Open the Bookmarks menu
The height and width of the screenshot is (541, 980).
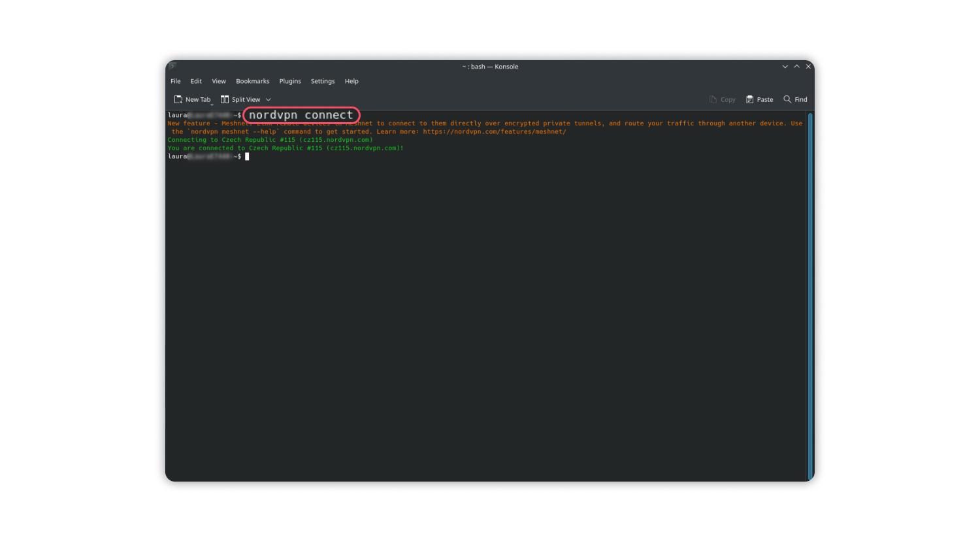pos(252,81)
